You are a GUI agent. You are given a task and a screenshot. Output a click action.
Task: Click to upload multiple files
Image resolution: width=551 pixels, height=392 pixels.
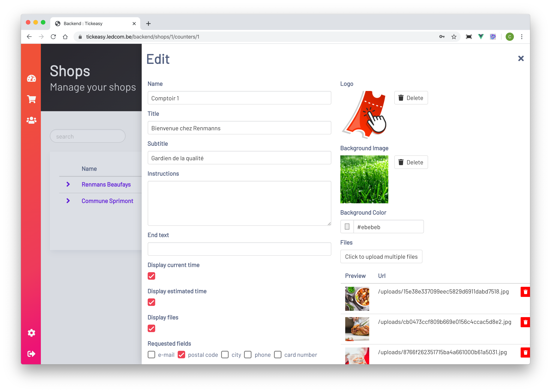tap(381, 257)
